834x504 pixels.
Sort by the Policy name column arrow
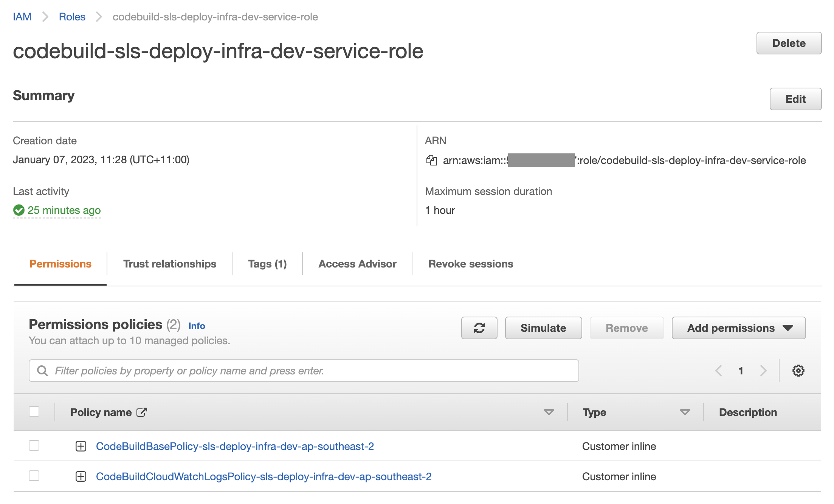[x=549, y=412]
